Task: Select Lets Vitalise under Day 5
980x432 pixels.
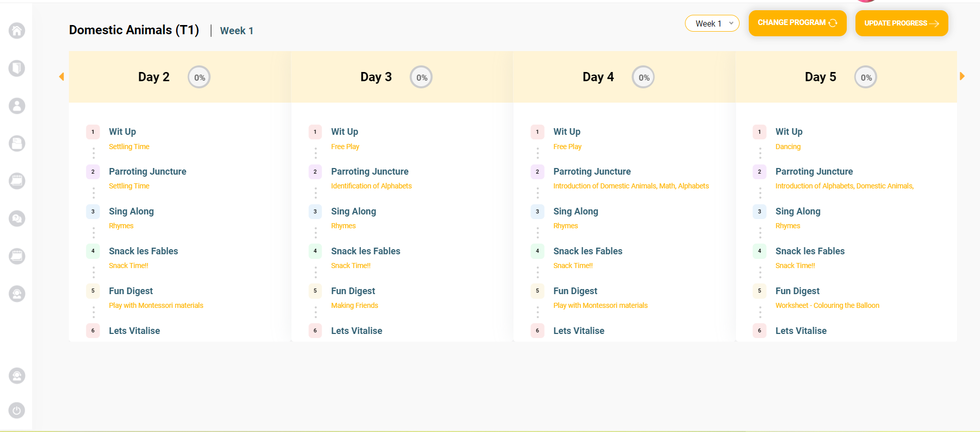Action: tap(800, 331)
